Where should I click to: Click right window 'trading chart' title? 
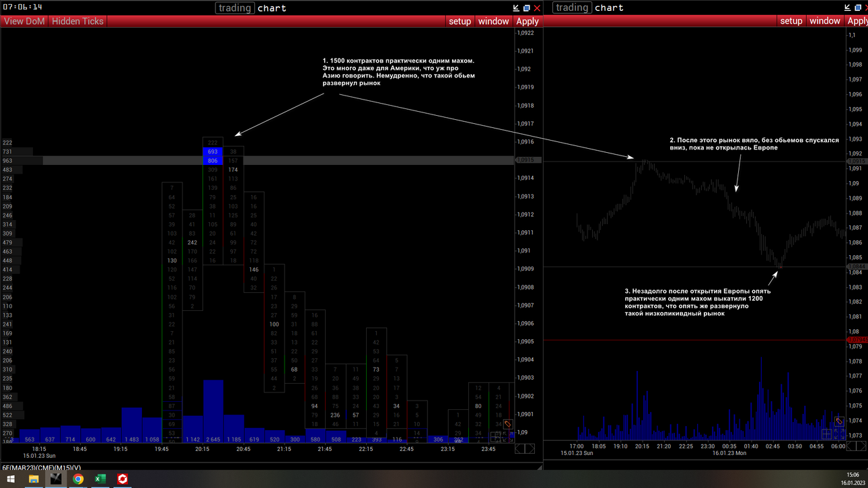tap(589, 8)
